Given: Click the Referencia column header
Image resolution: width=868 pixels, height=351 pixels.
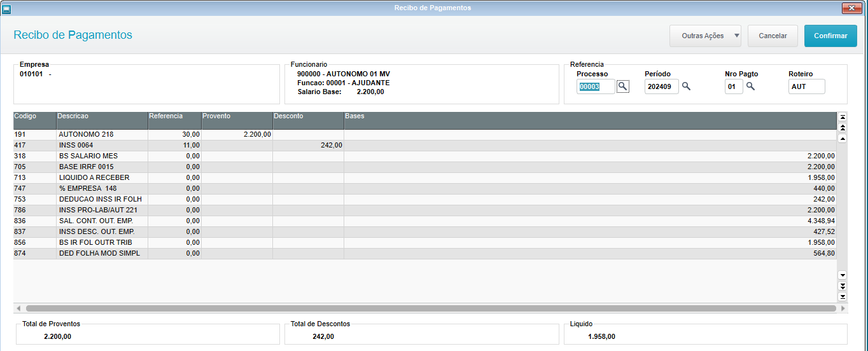Looking at the screenshot, I should click(174, 121).
